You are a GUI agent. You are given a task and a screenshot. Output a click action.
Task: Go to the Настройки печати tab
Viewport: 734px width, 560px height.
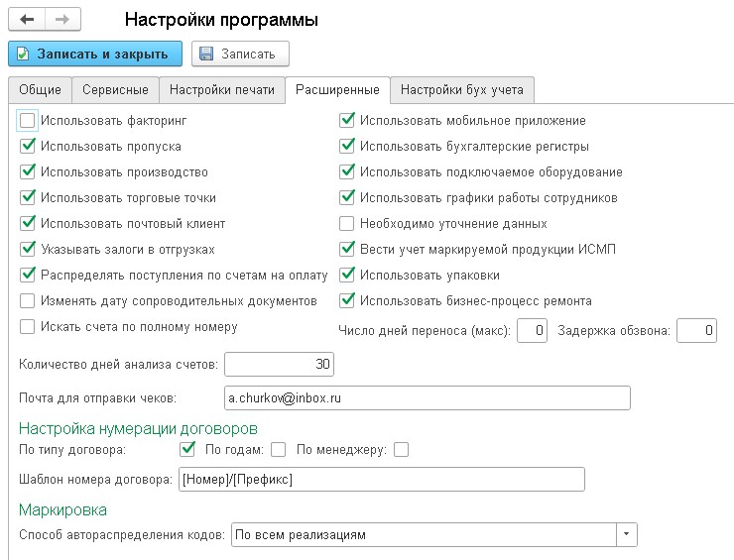(222, 90)
